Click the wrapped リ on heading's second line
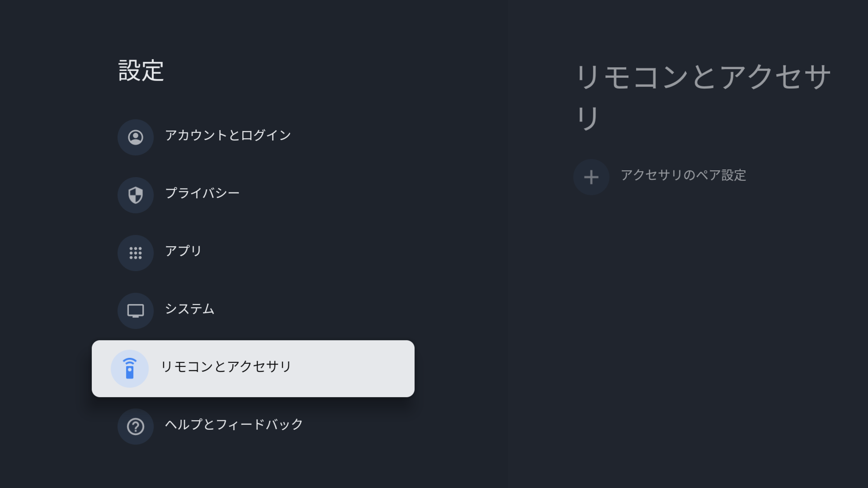This screenshot has height=488, width=868. click(587, 118)
